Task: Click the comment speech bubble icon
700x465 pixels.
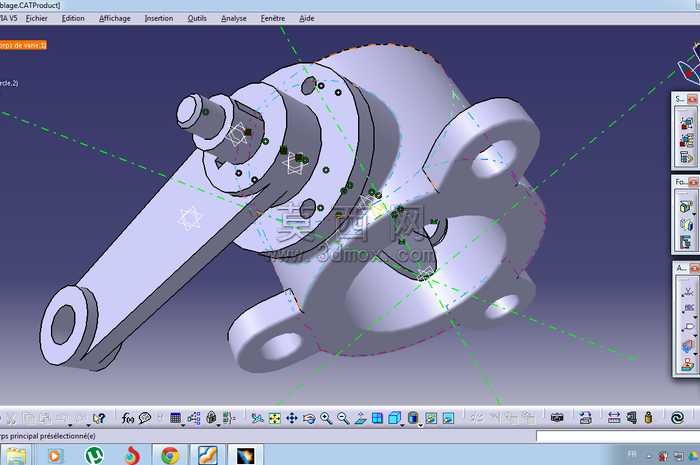Action: (x=145, y=418)
